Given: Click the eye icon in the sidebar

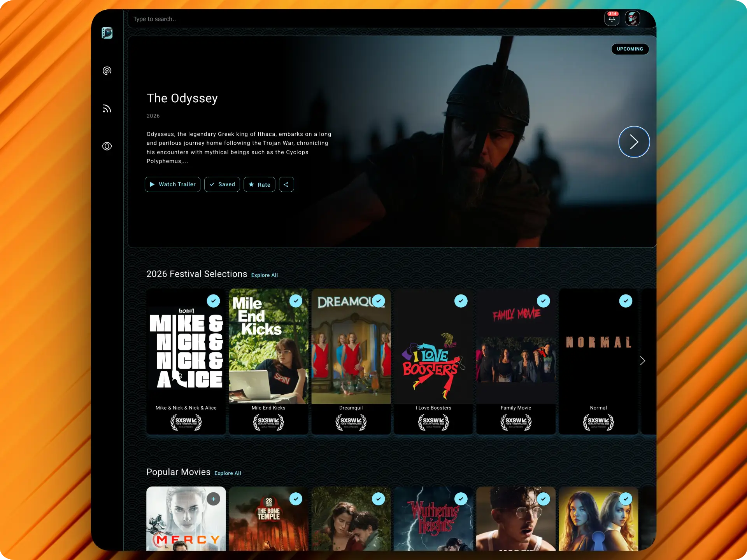Looking at the screenshot, I should point(107,146).
